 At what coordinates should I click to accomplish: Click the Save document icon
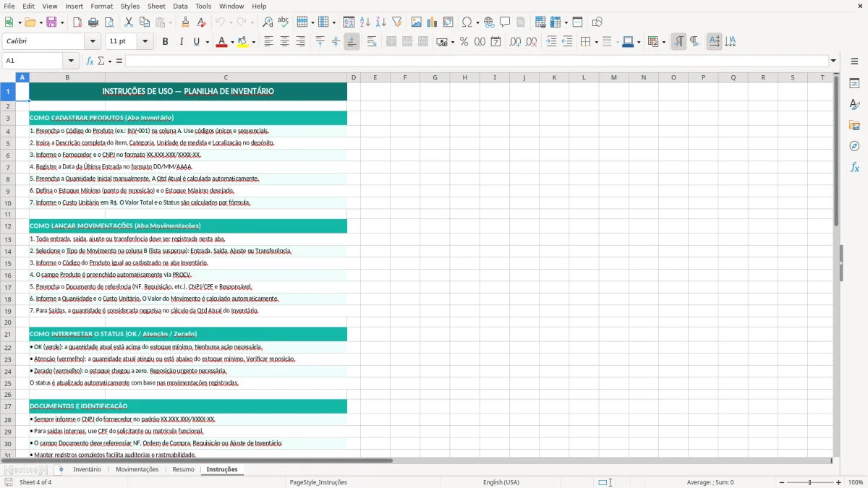[51, 22]
